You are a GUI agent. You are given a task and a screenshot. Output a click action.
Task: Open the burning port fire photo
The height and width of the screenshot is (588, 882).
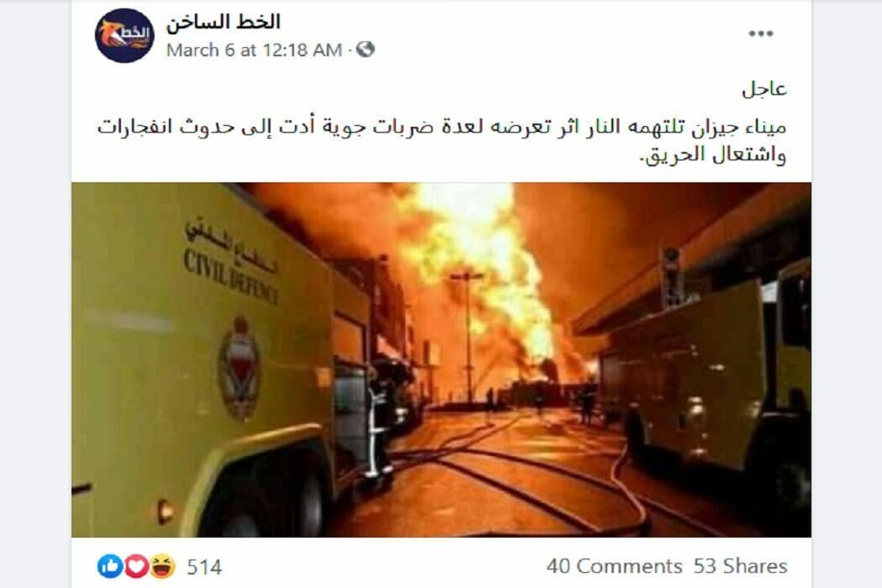(x=441, y=360)
